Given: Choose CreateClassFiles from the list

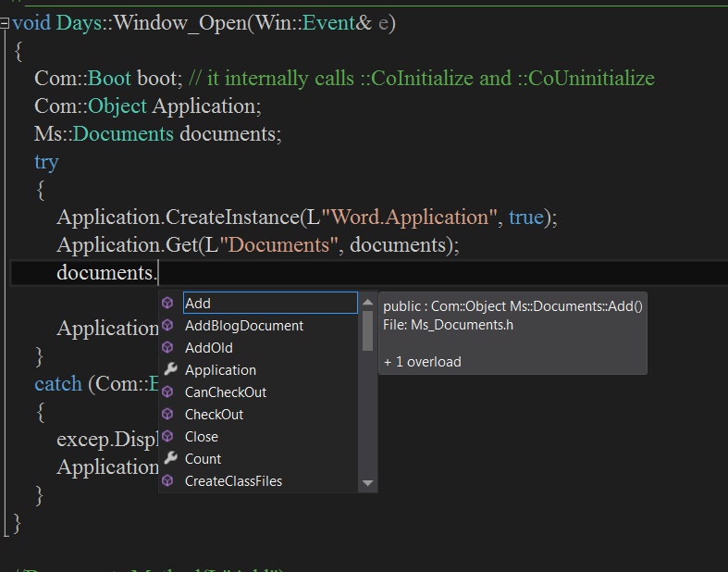Looking at the screenshot, I should point(233,481).
